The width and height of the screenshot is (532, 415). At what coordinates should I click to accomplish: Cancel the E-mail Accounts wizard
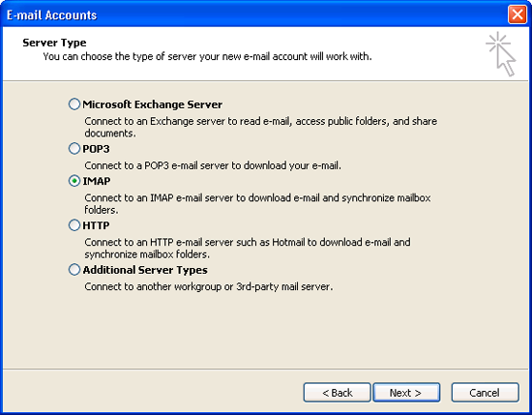pos(485,393)
